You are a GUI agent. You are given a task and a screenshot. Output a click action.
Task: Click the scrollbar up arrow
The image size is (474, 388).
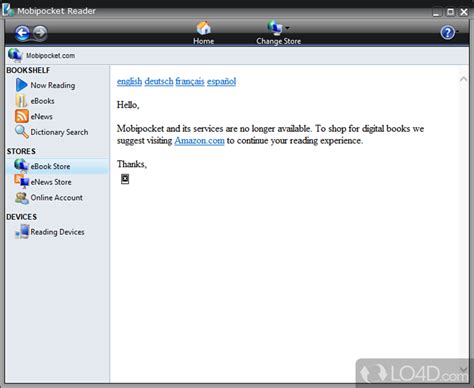[x=463, y=79]
